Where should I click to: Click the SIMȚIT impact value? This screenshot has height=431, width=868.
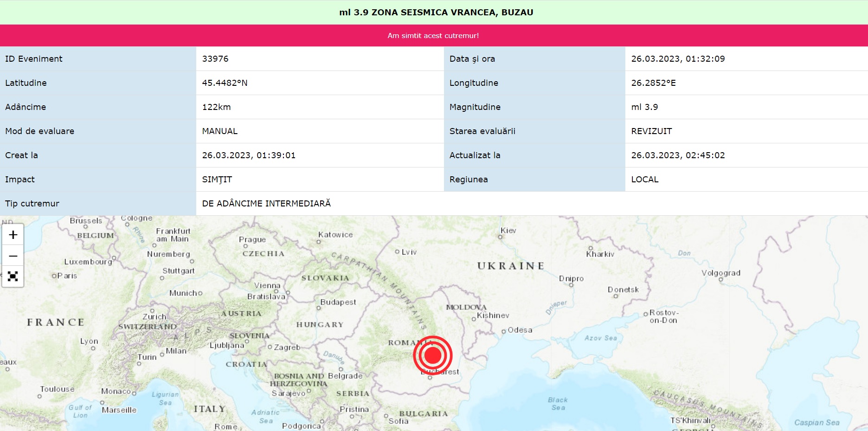[x=217, y=180]
